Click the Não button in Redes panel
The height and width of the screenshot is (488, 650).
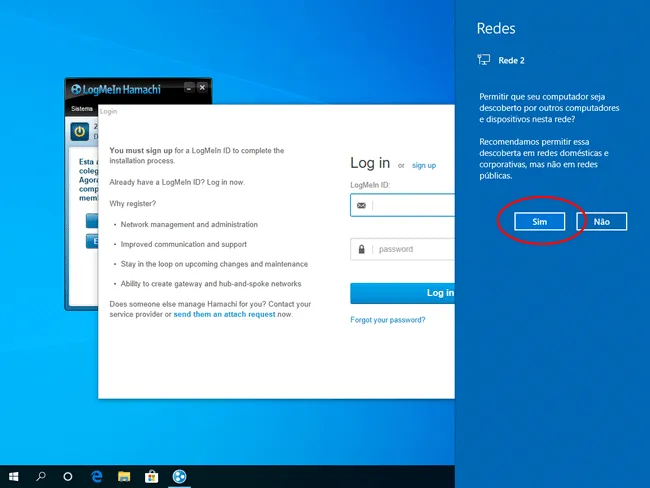(601, 221)
